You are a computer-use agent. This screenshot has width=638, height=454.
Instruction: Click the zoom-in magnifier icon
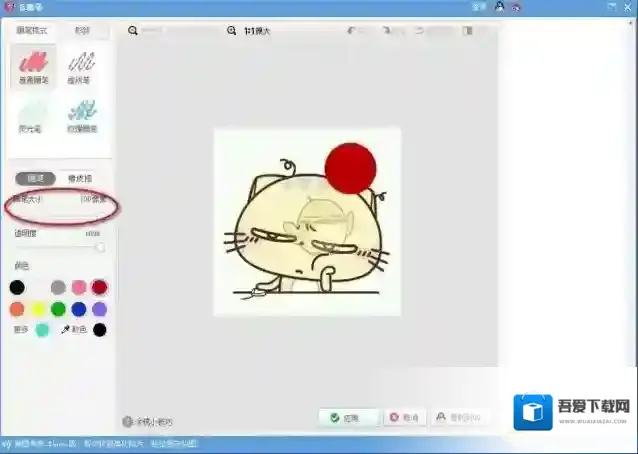[232, 31]
